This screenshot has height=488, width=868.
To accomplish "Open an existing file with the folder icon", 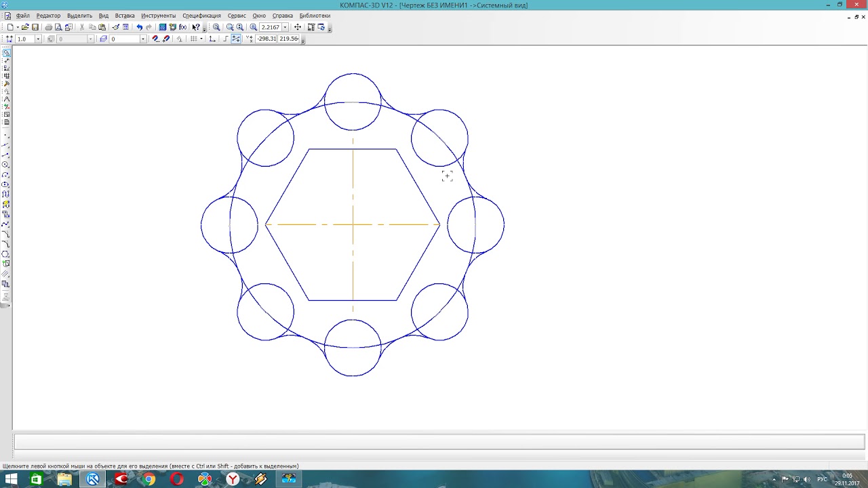I will (25, 27).
